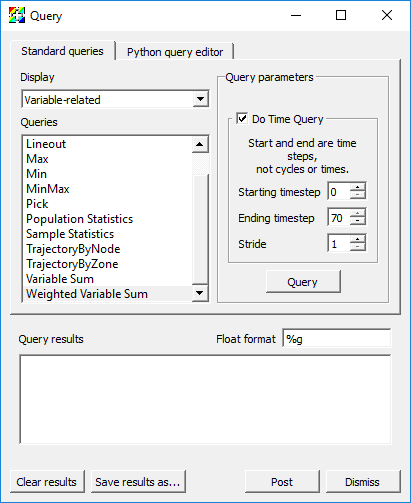Decrease the Starting timestep value

(x=358, y=195)
